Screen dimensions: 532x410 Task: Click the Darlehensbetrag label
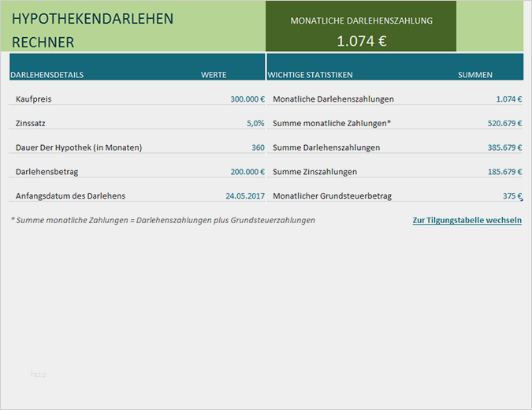(x=47, y=172)
